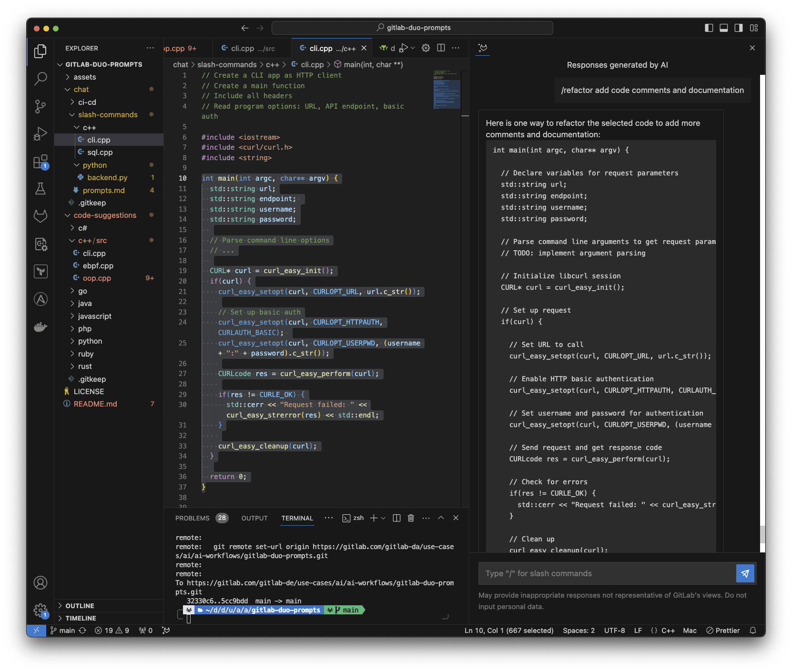Open the Run and Debug view
The image size is (792, 672).
click(41, 134)
